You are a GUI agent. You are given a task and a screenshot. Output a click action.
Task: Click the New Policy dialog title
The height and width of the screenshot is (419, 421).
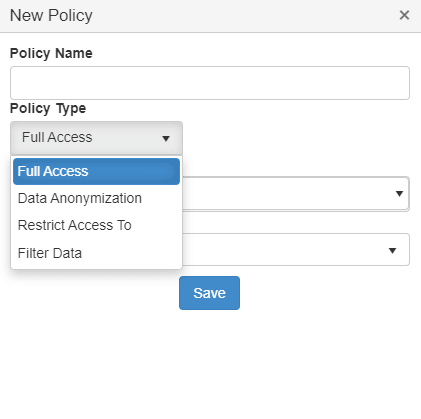click(x=51, y=15)
